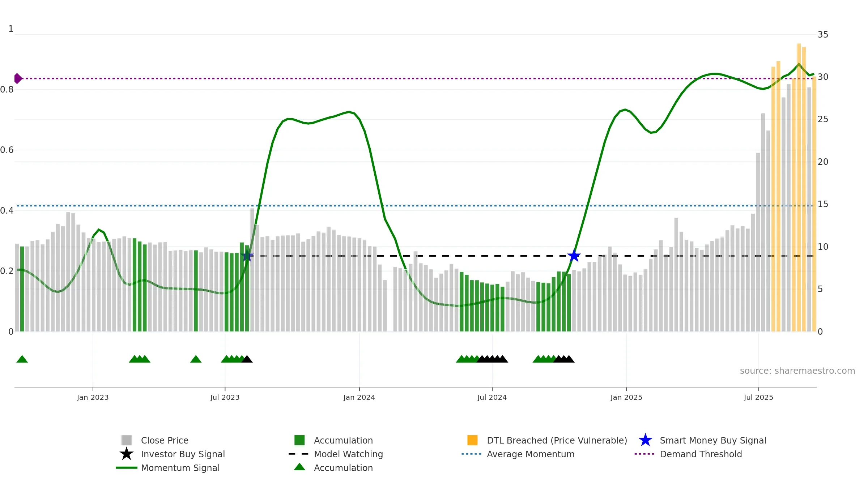The image size is (868, 488).
Task: Click the blue star Smart Money legend icon
Action: pyautogui.click(x=645, y=440)
